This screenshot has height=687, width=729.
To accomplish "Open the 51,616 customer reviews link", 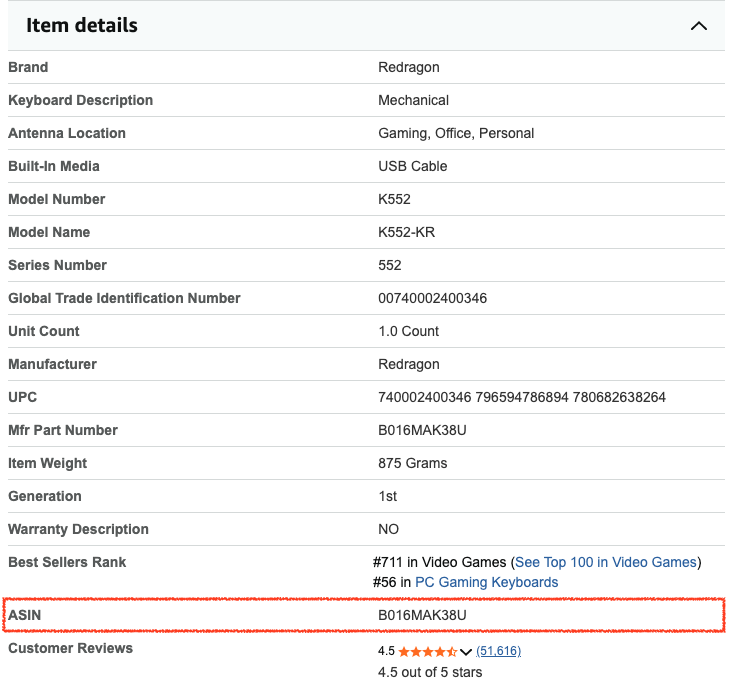I will coord(498,651).
